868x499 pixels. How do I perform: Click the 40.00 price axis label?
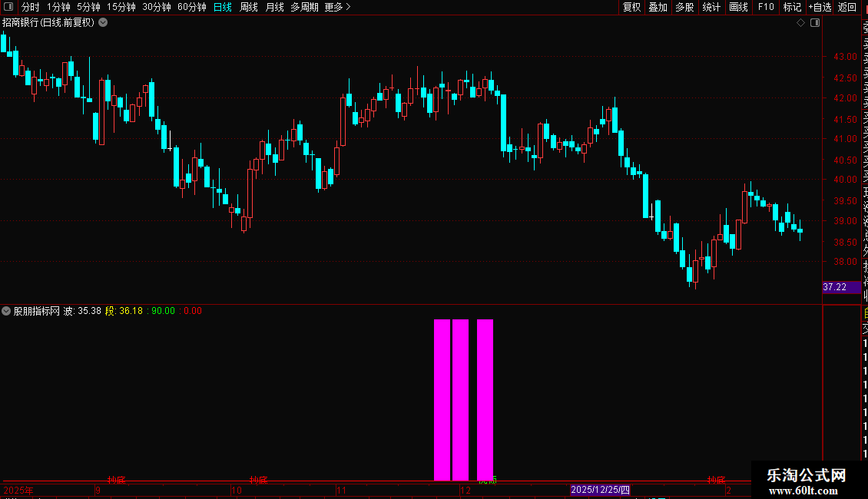[845, 179]
